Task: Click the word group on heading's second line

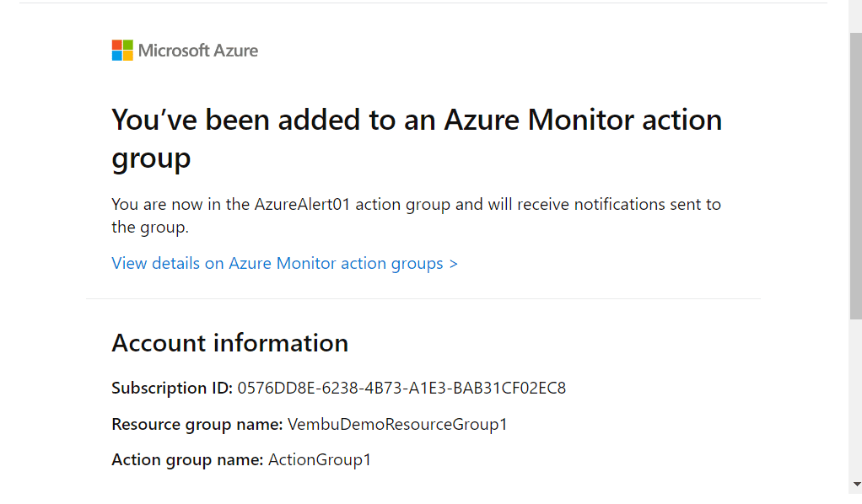Action: 151,158
